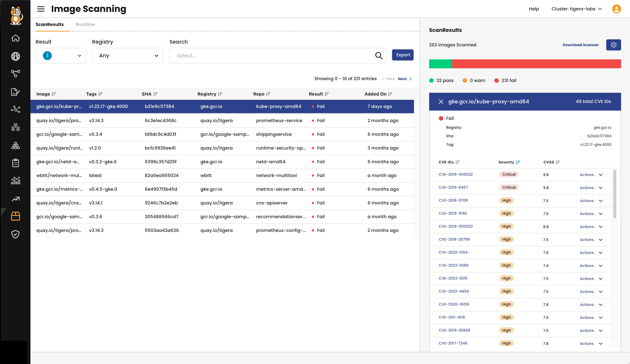This screenshot has width=630, height=364.
Task: Click the Export button
Action: [x=402, y=55]
